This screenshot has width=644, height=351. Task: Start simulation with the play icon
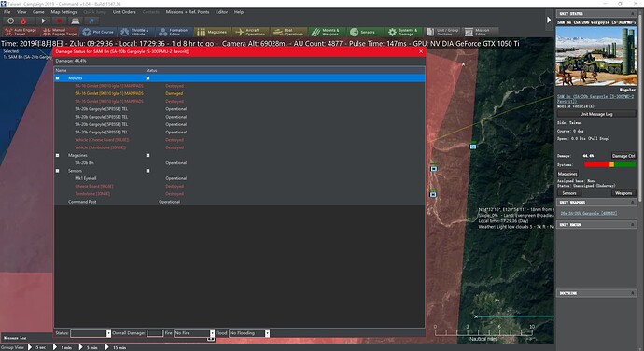pyautogui.click(x=43, y=21)
